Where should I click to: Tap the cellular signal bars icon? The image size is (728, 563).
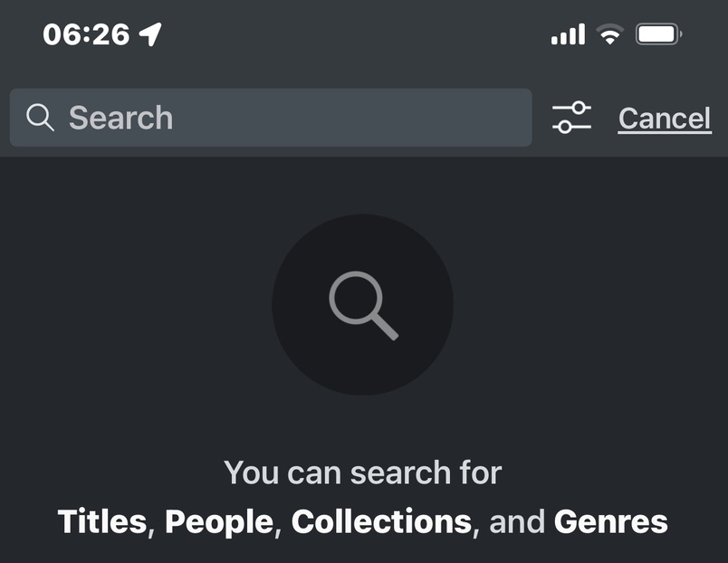coord(568,35)
